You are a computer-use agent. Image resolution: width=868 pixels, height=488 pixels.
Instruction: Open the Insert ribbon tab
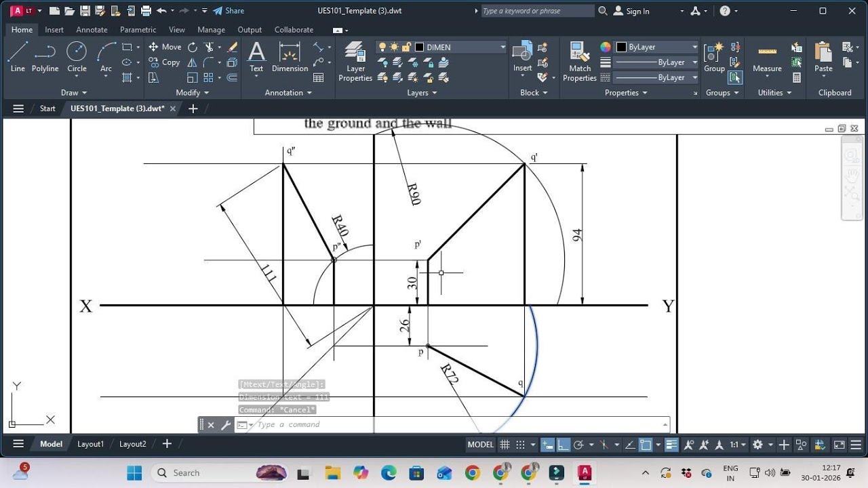54,30
